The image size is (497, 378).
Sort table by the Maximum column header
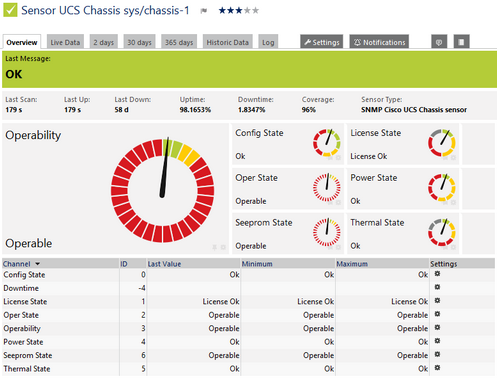tap(352, 264)
